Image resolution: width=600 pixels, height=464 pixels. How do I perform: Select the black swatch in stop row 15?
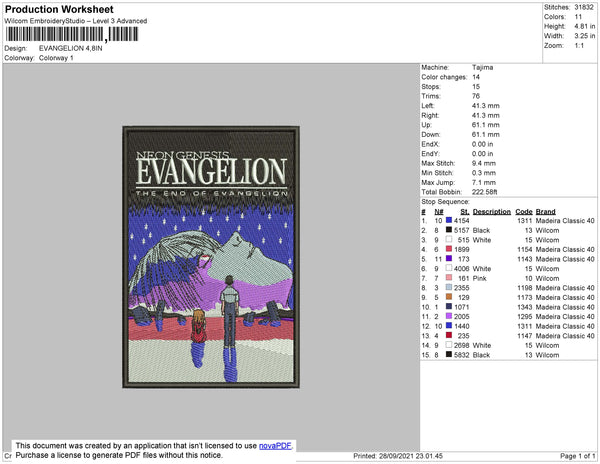coord(449,354)
